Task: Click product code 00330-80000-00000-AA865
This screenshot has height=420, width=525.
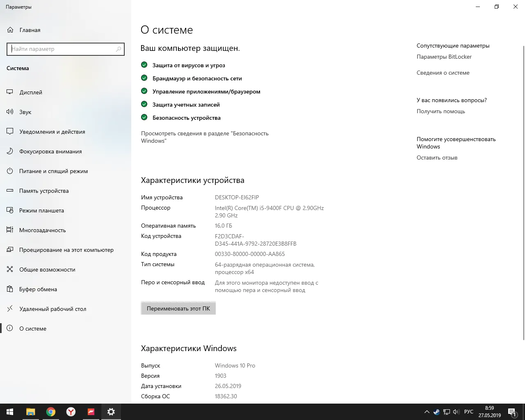Action: (250, 254)
